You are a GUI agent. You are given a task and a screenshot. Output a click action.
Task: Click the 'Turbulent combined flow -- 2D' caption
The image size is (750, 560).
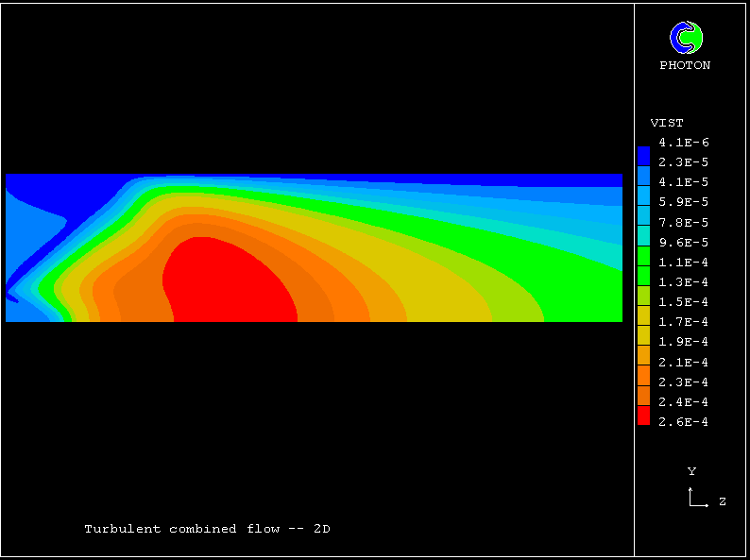[207, 529]
